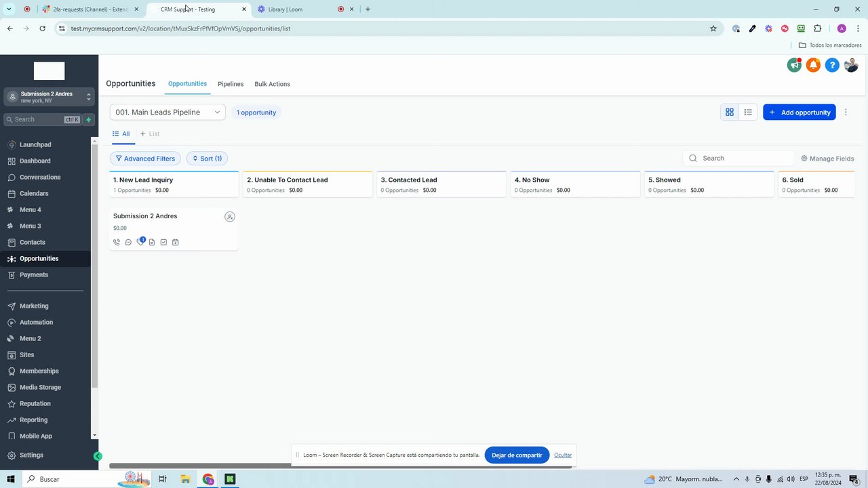Click the tasks checkmark icon on the opportunity card
The image size is (868, 488).
[x=163, y=242]
